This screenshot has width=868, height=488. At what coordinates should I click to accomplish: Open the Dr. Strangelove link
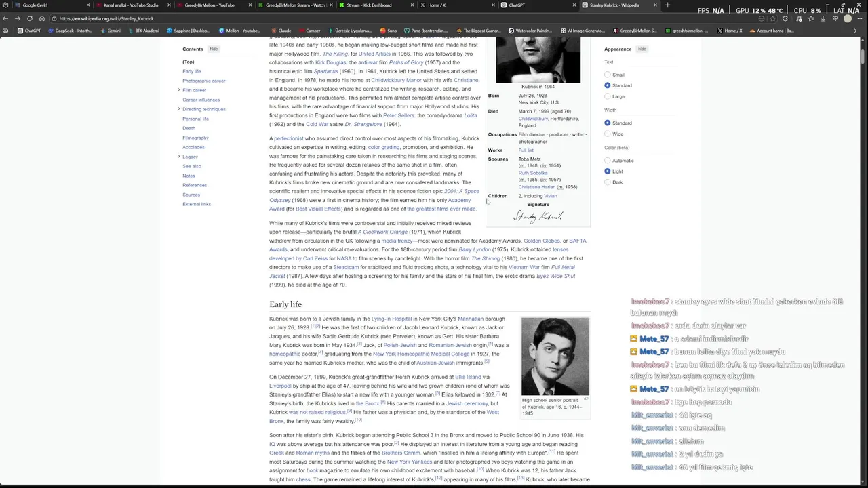[363, 124]
